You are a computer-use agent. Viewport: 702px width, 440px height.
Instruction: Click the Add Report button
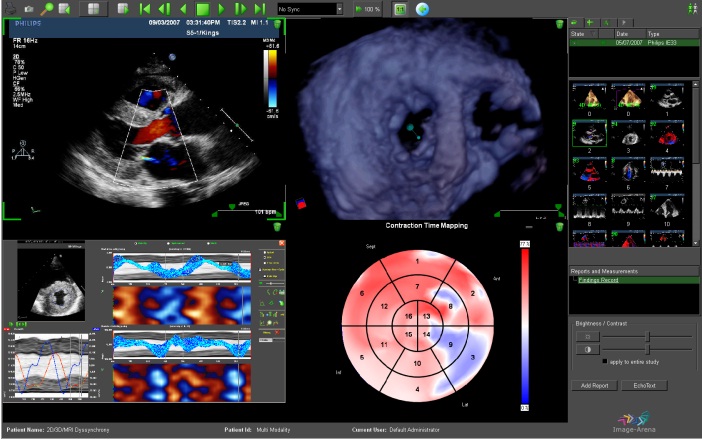pyautogui.click(x=595, y=385)
